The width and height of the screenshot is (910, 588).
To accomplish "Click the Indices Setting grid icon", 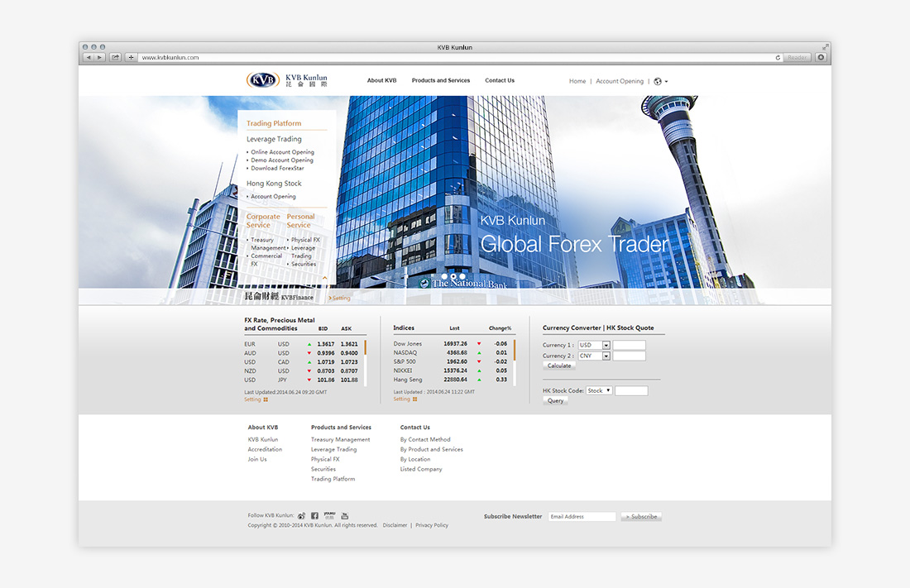I will coord(414,399).
